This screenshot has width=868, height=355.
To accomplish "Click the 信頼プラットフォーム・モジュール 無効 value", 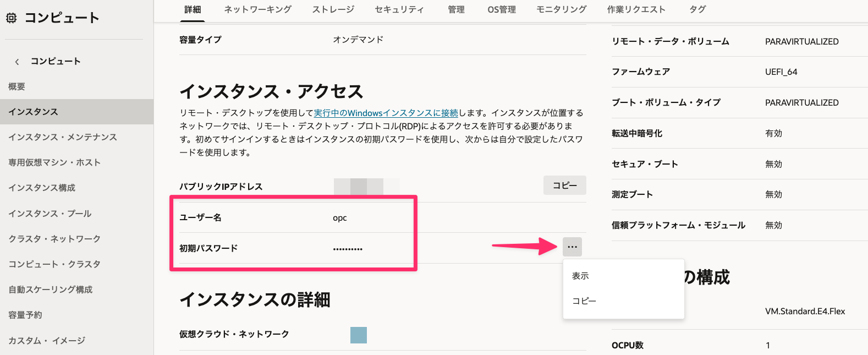I will pos(774,225).
